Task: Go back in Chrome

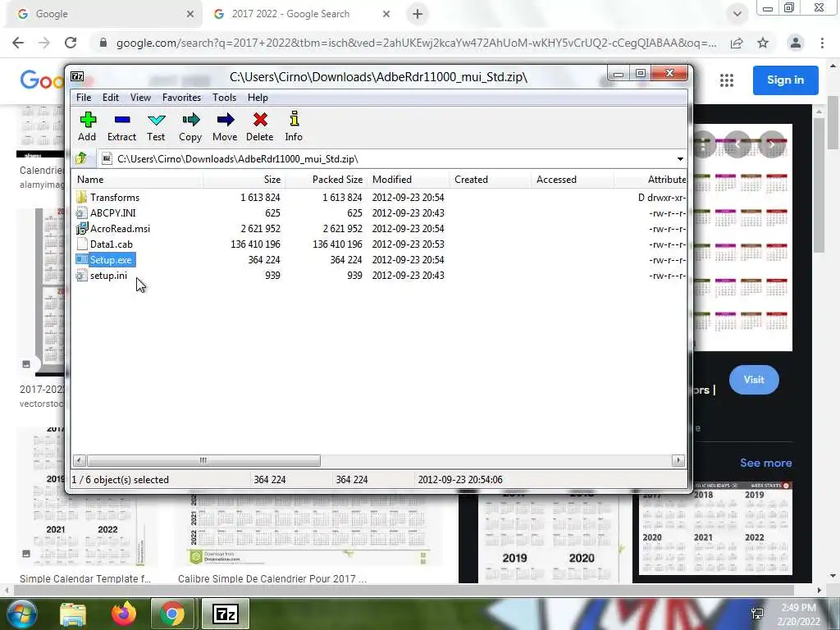Action: click(18, 43)
